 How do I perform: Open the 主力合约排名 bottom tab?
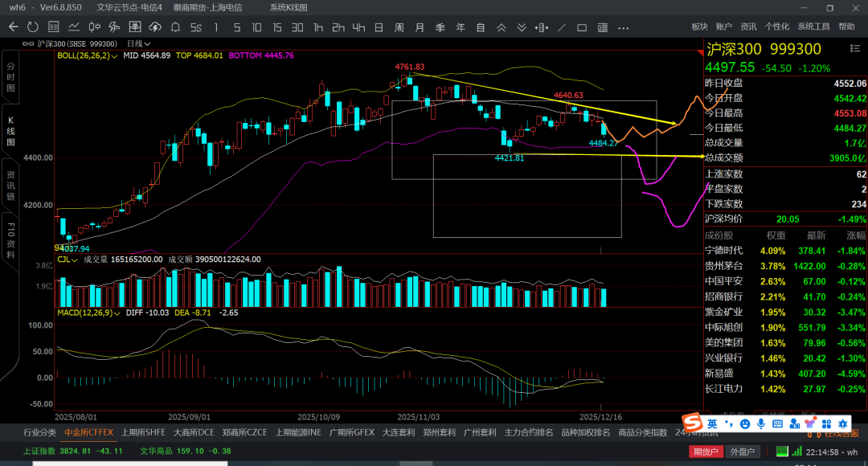(529, 432)
